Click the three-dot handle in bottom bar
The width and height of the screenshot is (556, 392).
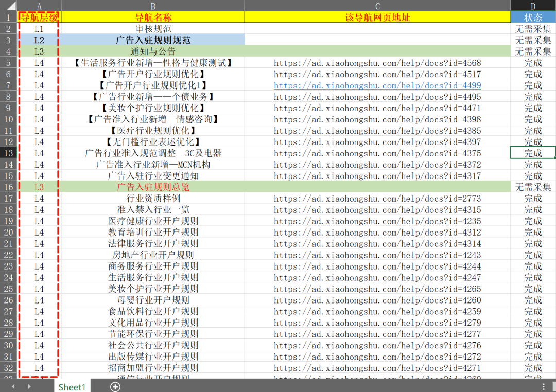pos(544,386)
